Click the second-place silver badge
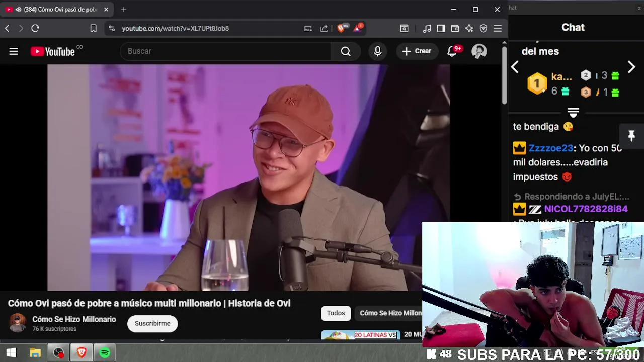The width and height of the screenshot is (644, 362). [586, 75]
